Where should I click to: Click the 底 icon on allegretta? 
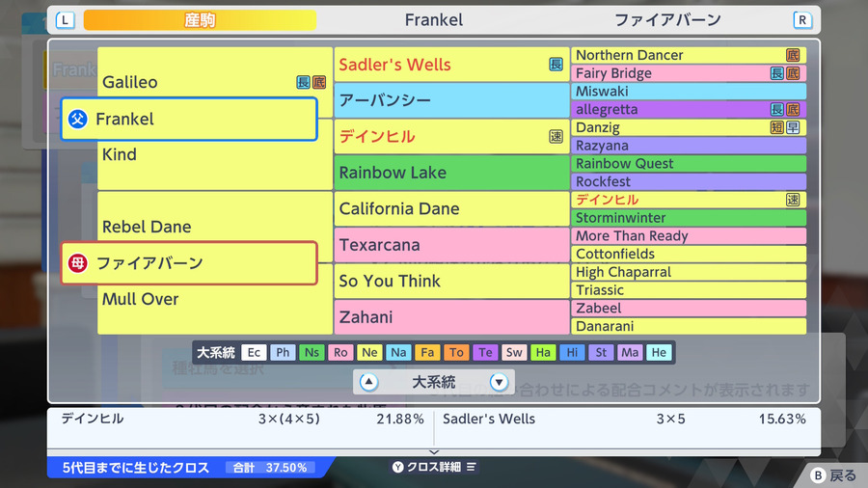click(x=793, y=109)
